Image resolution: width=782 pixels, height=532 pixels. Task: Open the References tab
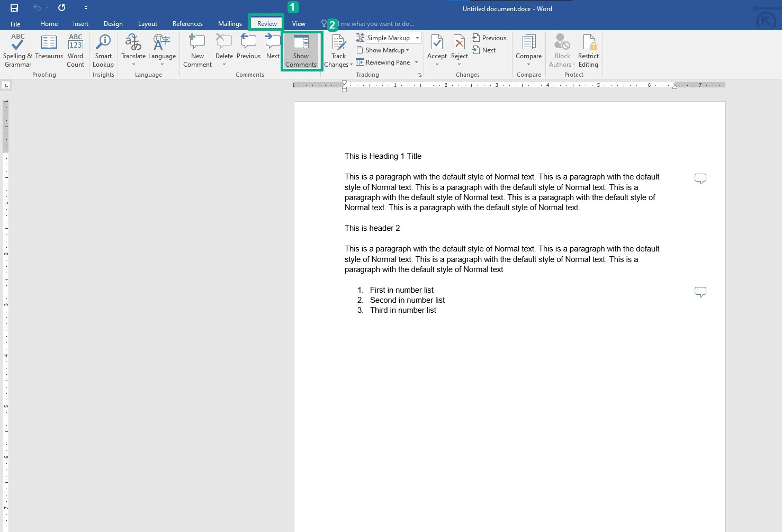click(x=187, y=23)
